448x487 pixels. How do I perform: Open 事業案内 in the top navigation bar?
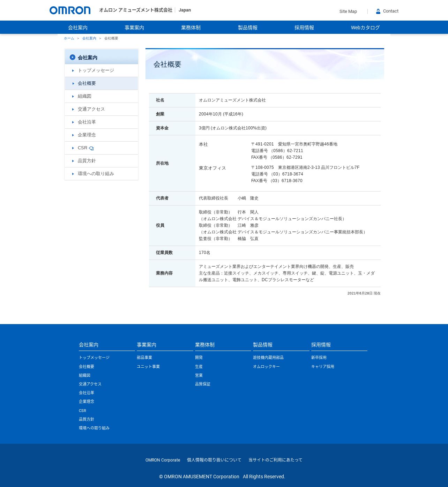pyautogui.click(x=134, y=28)
